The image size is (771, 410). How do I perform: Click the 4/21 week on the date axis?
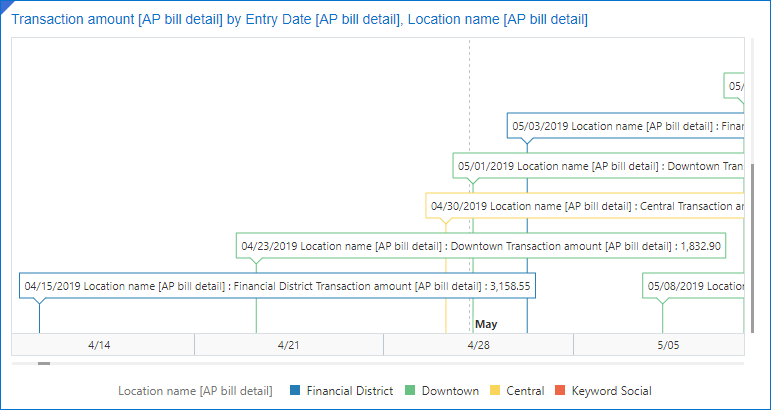pos(288,344)
